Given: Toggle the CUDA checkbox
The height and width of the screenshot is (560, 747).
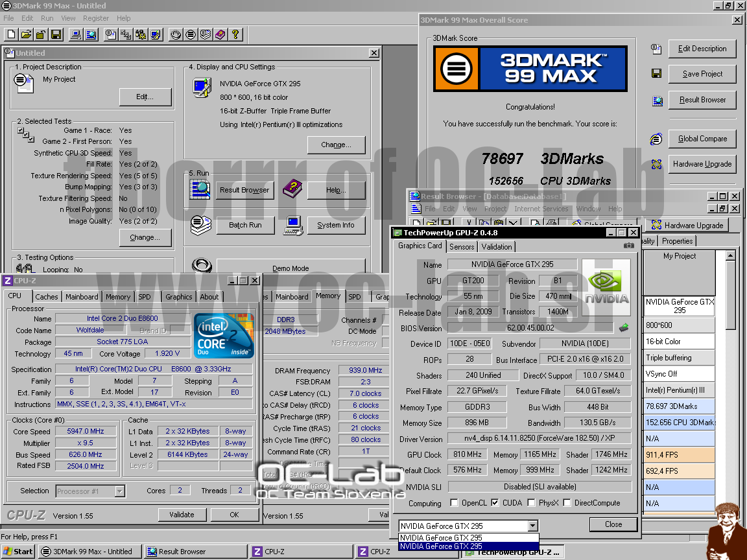Looking at the screenshot, I should (x=495, y=502).
